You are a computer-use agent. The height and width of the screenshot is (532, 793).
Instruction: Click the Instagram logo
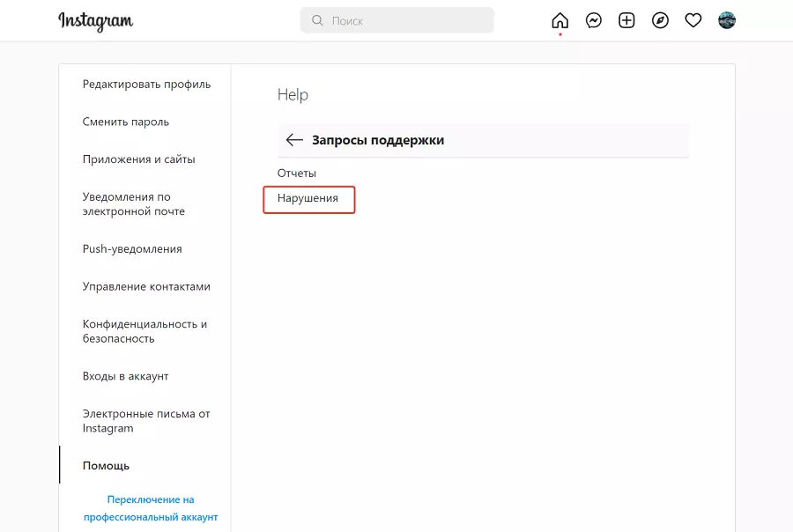pos(95,20)
